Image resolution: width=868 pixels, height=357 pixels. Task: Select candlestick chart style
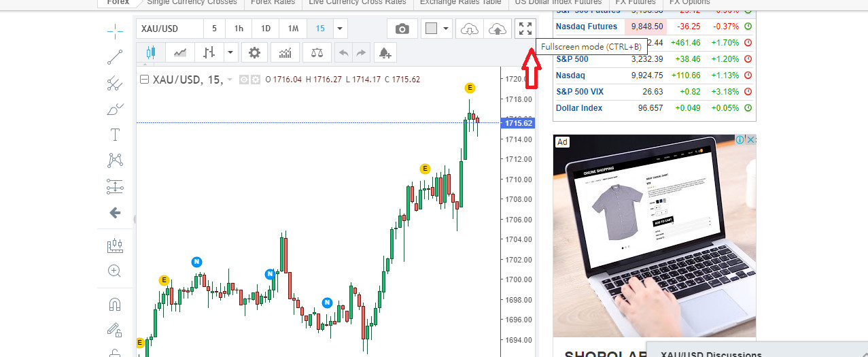tap(151, 52)
